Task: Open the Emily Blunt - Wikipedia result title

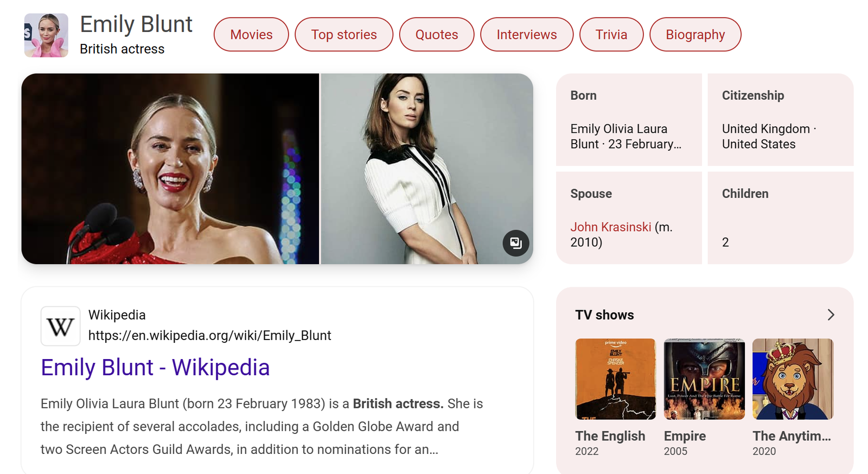Action: (x=155, y=368)
